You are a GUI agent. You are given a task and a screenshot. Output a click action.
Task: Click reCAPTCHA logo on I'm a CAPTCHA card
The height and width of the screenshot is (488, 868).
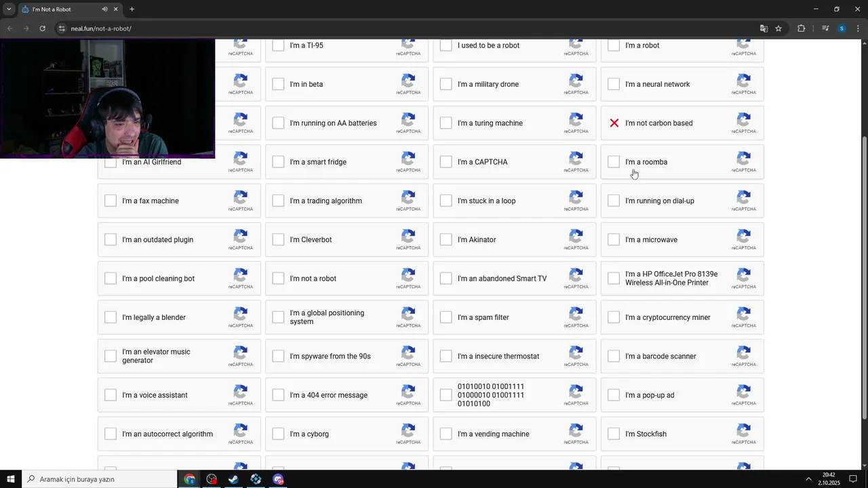576,159
